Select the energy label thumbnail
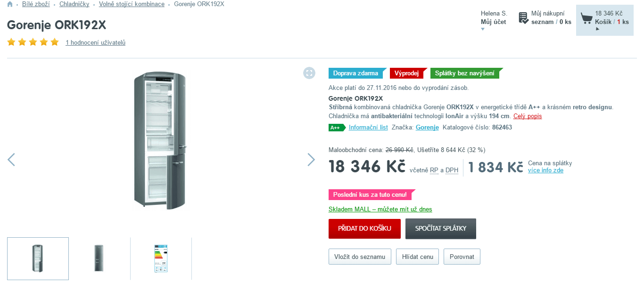Image resolution: width=644 pixels, height=282 pixels. click(x=161, y=258)
